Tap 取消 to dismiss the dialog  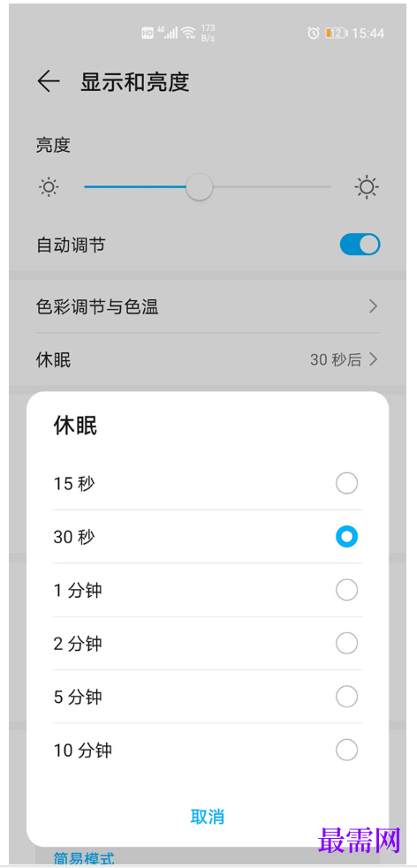(x=207, y=817)
